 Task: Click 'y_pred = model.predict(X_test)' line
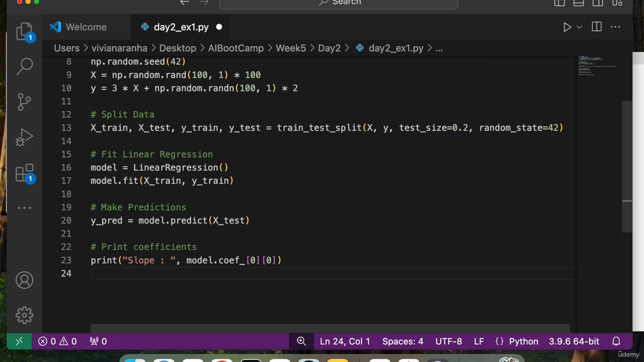[170, 220]
